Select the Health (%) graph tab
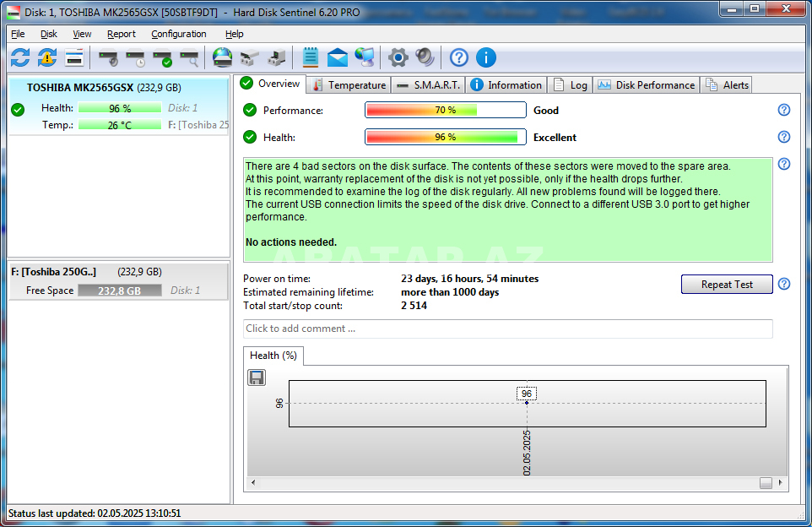 pyautogui.click(x=273, y=356)
